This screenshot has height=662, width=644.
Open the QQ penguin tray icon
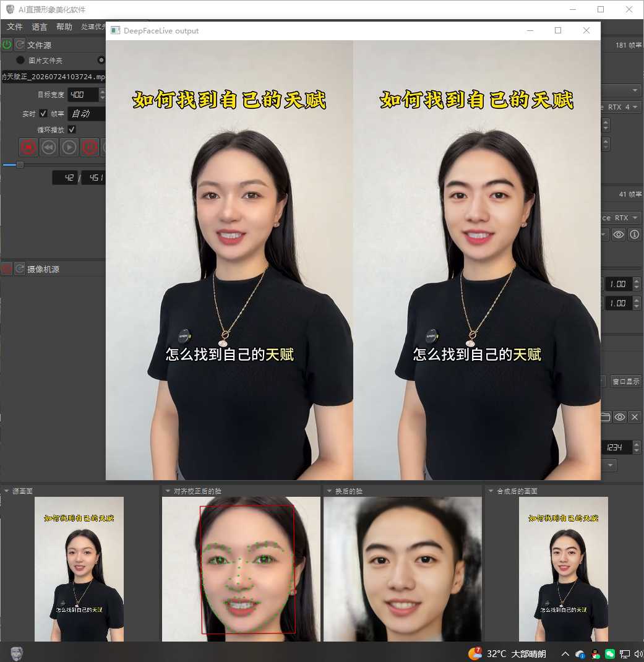coord(596,654)
